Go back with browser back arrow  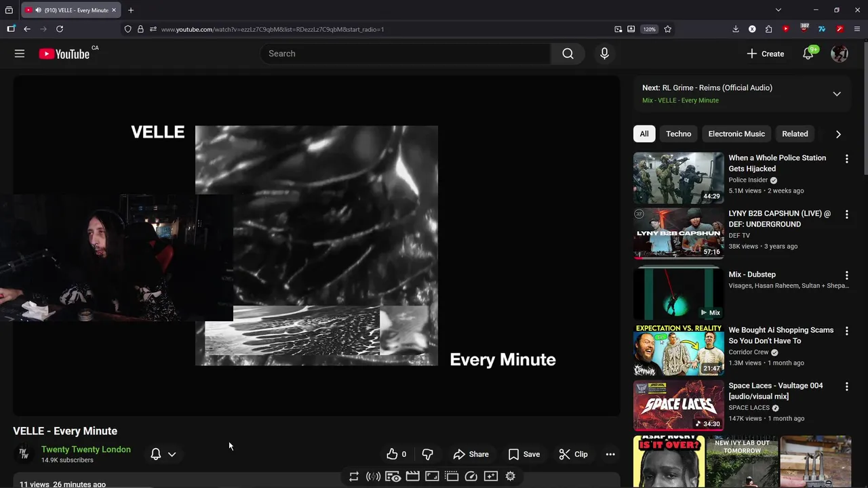[x=27, y=29]
